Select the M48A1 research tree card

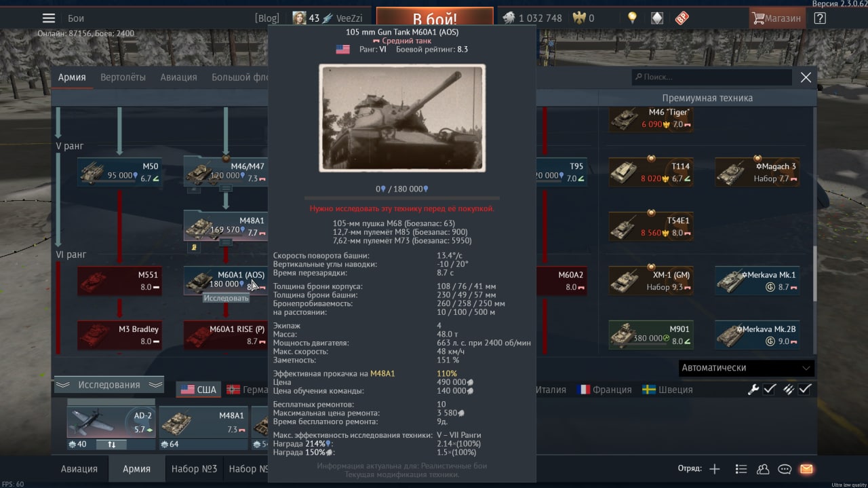[x=225, y=225]
